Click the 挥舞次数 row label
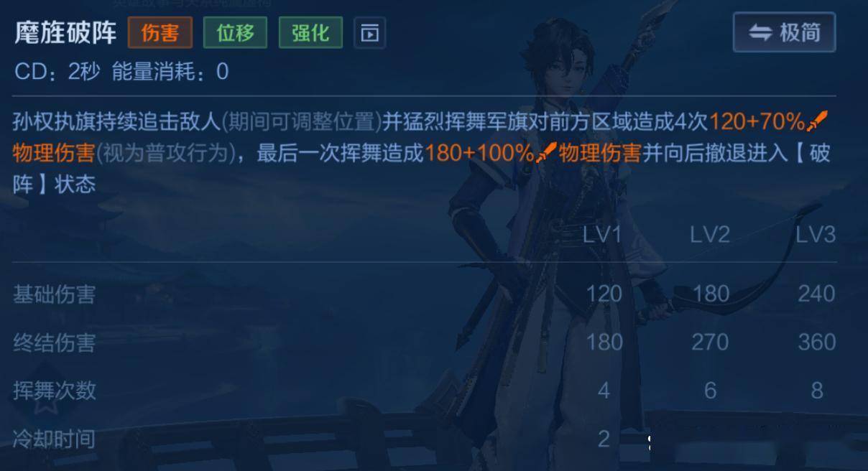The width and height of the screenshot is (868, 471). 54,391
